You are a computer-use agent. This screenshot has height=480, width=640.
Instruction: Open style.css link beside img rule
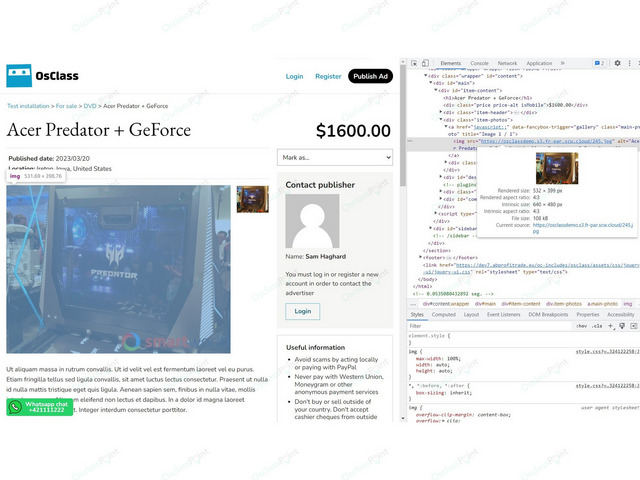coord(608,351)
